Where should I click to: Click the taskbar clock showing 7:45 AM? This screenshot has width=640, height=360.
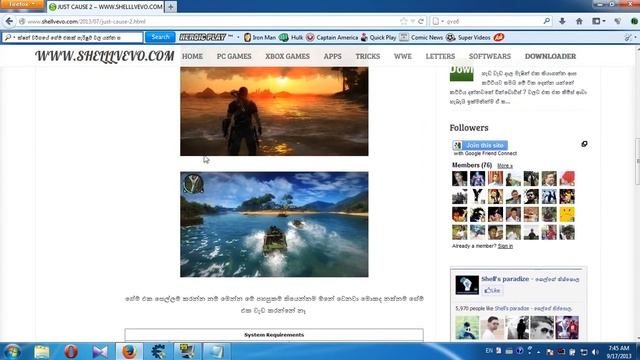619,352
